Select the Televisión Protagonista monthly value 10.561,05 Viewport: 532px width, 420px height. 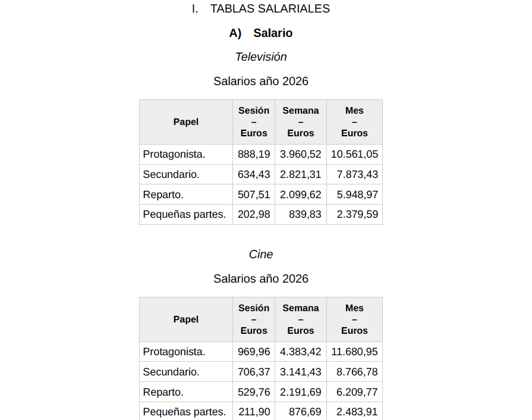(x=355, y=155)
